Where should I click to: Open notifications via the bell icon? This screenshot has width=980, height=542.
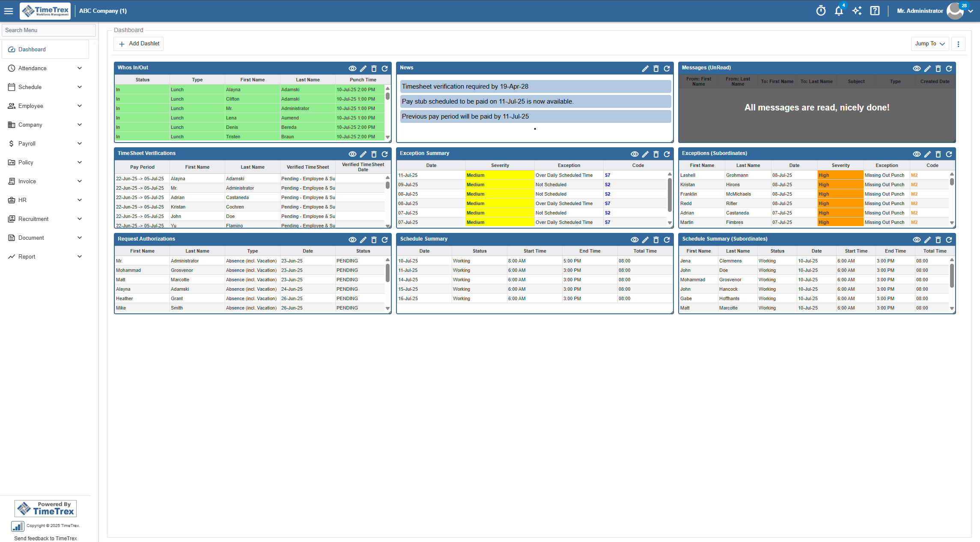pyautogui.click(x=839, y=10)
